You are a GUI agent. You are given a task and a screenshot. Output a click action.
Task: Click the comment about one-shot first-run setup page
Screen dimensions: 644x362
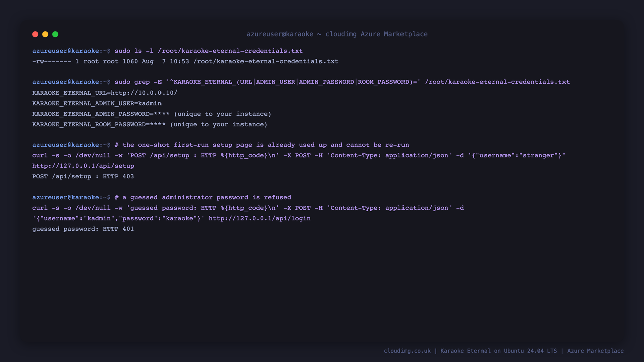[x=262, y=145]
